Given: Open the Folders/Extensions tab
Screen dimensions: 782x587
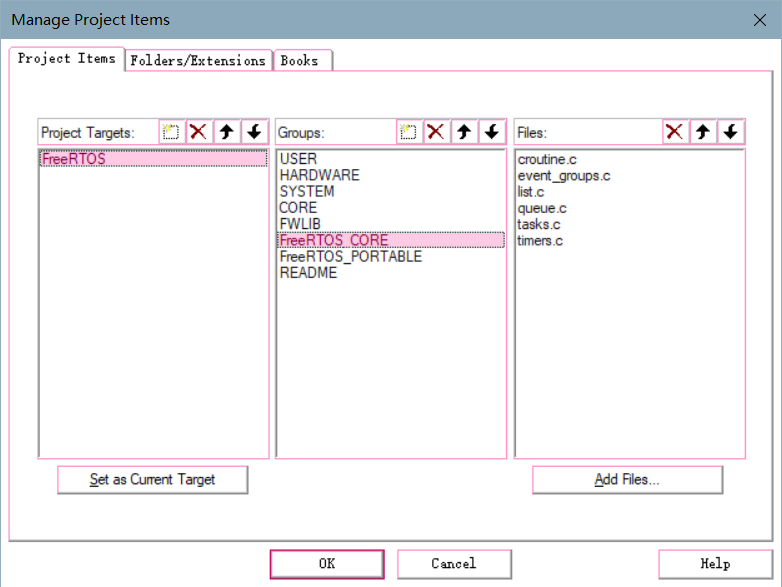Looking at the screenshot, I should 198,61.
